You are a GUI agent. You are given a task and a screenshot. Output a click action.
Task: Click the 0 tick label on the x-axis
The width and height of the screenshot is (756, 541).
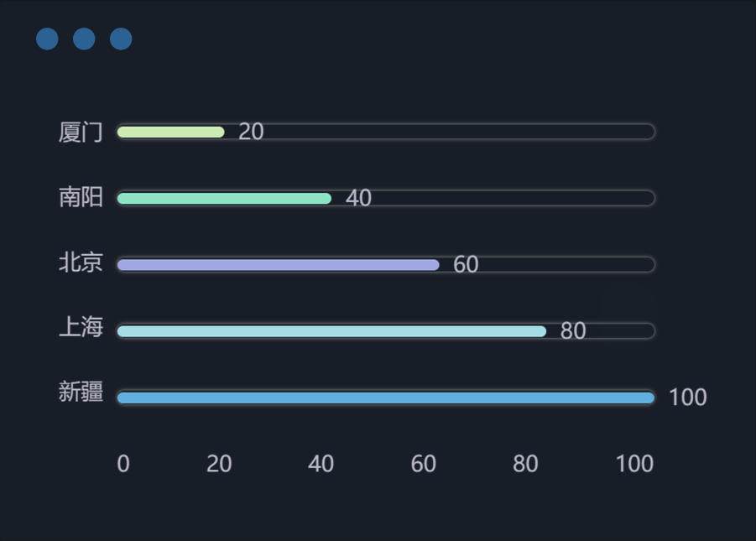click(x=123, y=464)
